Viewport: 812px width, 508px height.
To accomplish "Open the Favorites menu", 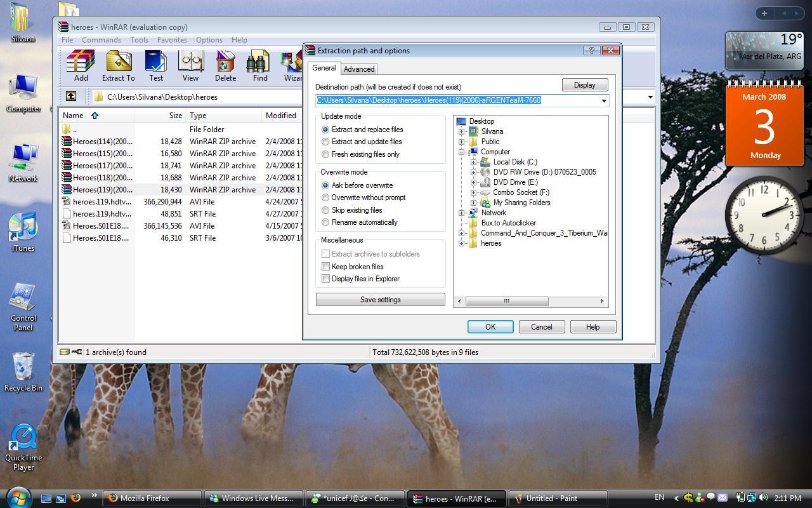I will click(x=172, y=40).
